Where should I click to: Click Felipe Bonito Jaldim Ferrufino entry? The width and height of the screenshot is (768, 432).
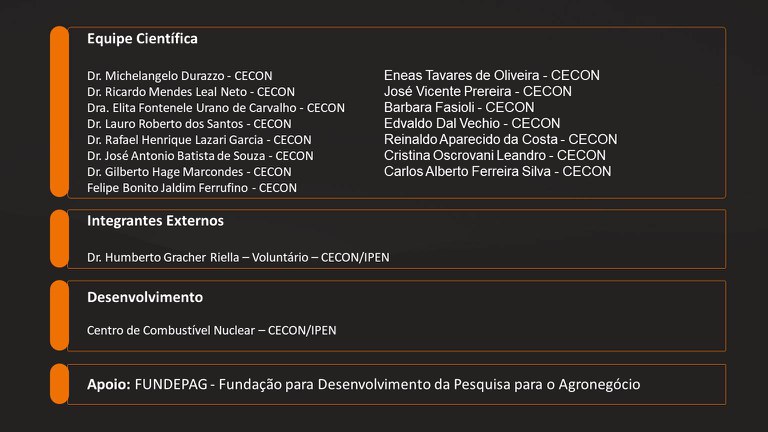(x=192, y=188)
